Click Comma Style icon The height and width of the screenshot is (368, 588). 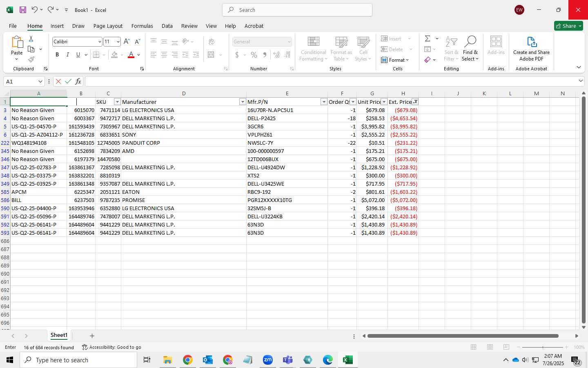[265, 55]
